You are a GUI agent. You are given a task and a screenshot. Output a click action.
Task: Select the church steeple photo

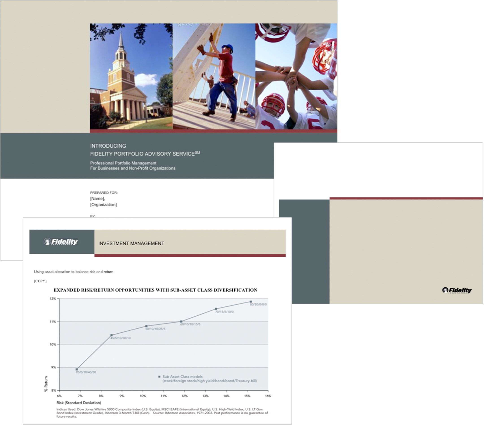pos(131,76)
